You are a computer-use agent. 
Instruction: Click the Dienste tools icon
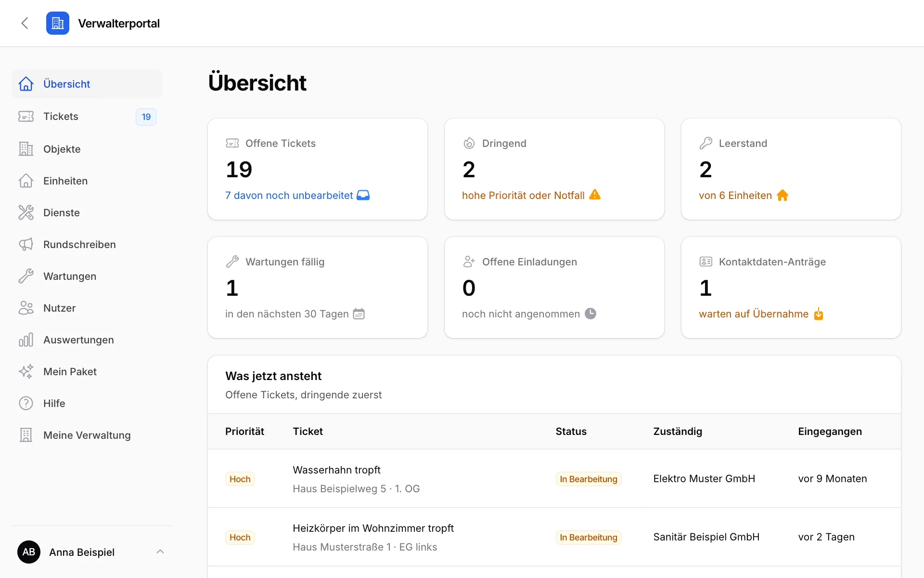point(26,212)
